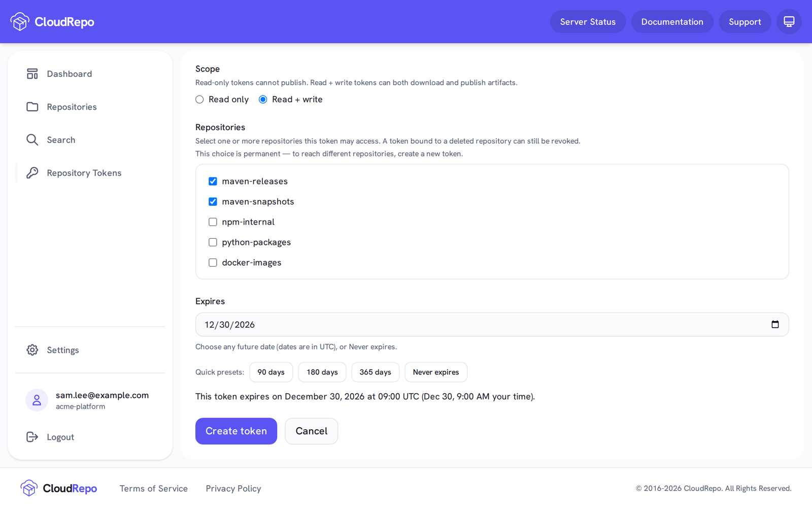The width and height of the screenshot is (812, 508).
Task: Cancel token creation
Action: 311,431
